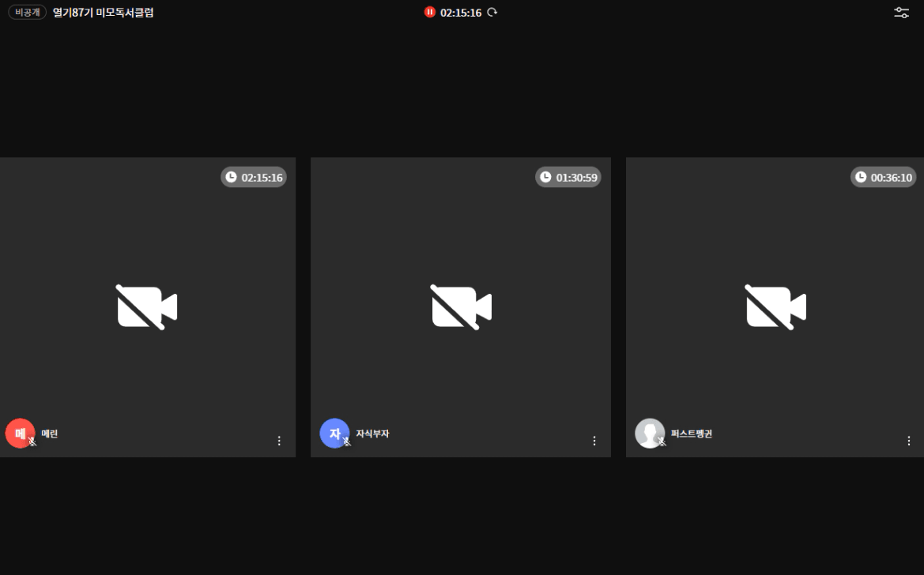Click the 00:36:10 timer badge on 퍼스트펭귄's tile
The height and width of the screenshot is (575, 924).
point(883,178)
